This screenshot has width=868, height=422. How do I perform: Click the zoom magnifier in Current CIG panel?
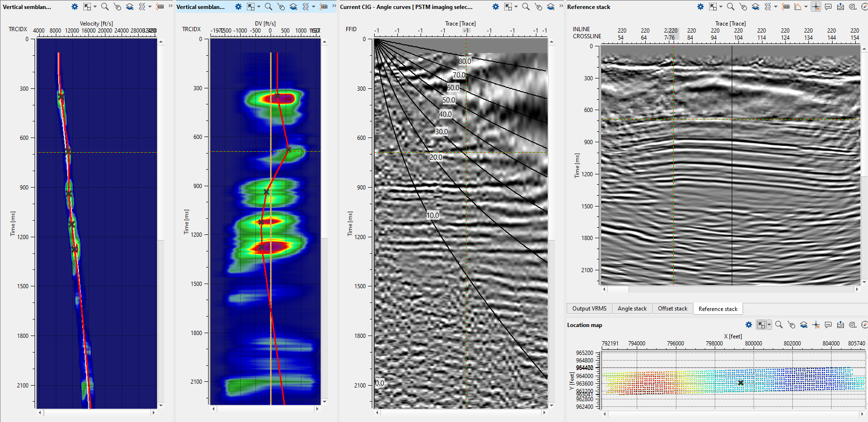(526, 7)
